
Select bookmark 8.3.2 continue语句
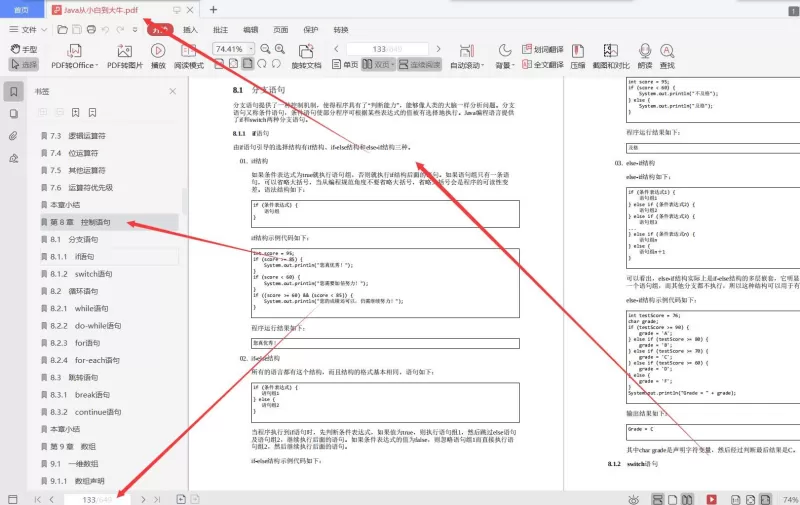point(109,412)
